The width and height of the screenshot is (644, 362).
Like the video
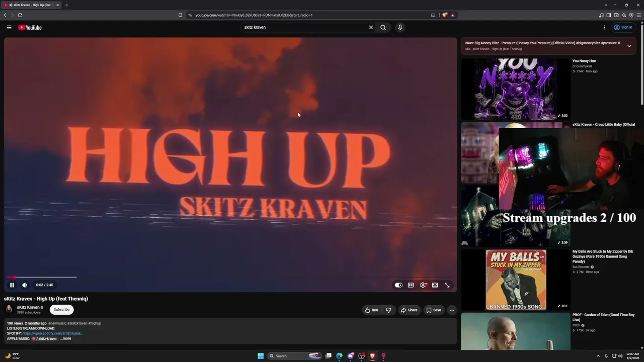371,310
